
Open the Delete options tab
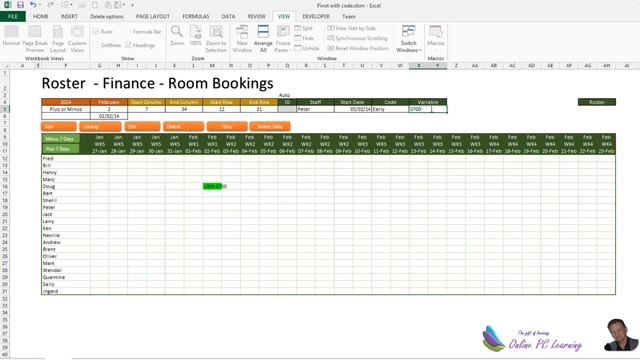pyautogui.click(x=107, y=16)
